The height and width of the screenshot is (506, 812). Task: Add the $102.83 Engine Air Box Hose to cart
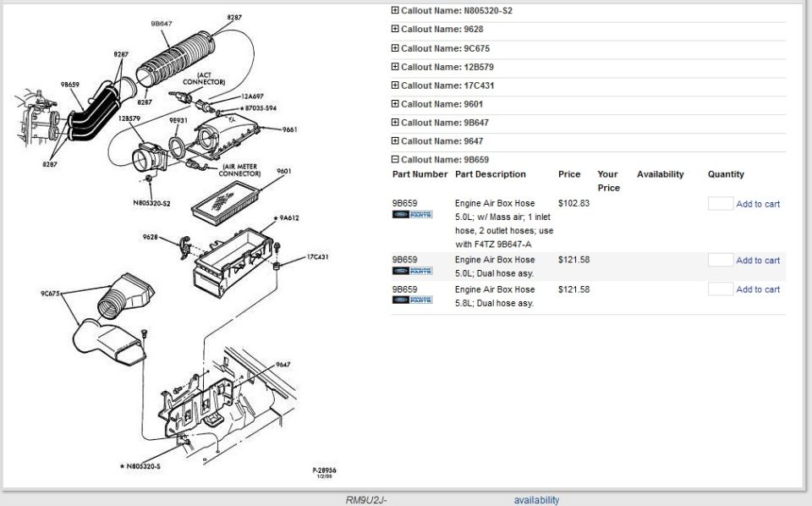point(758,204)
